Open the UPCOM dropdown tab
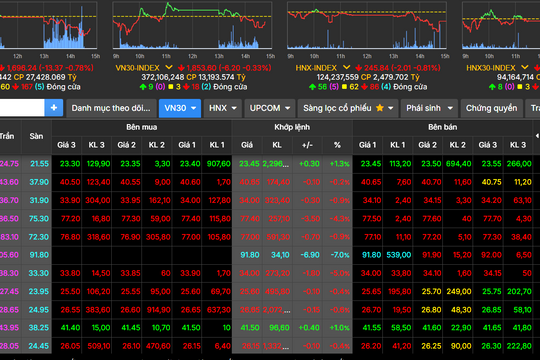540x360 pixels. click(x=270, y=108)
